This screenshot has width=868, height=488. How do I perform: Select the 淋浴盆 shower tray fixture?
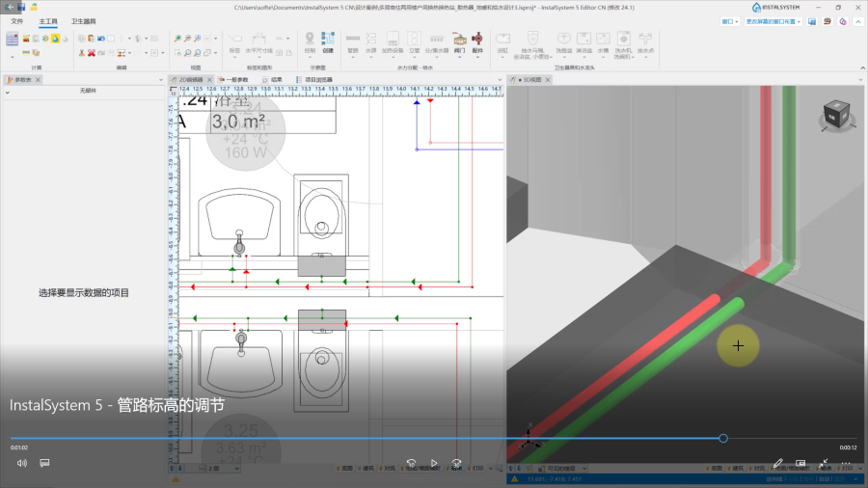[x=584, y=43]
